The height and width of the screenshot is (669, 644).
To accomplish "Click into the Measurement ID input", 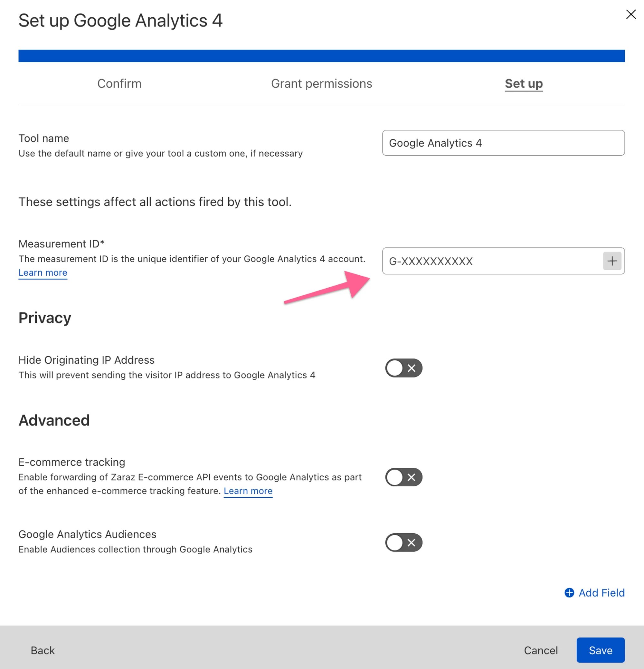I will pos(491,261).
